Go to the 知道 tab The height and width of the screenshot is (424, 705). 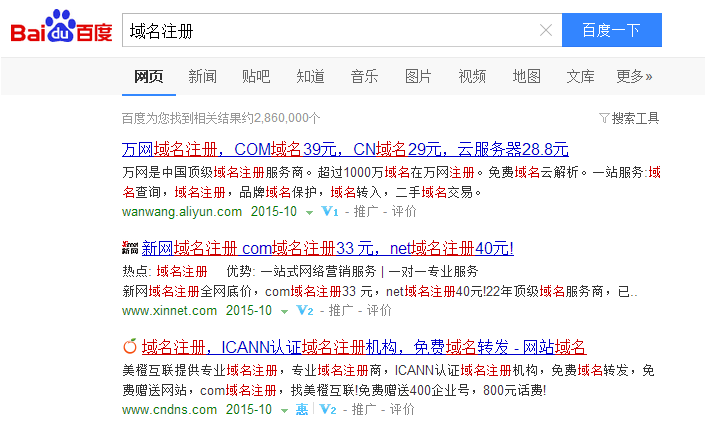point(310,76)
